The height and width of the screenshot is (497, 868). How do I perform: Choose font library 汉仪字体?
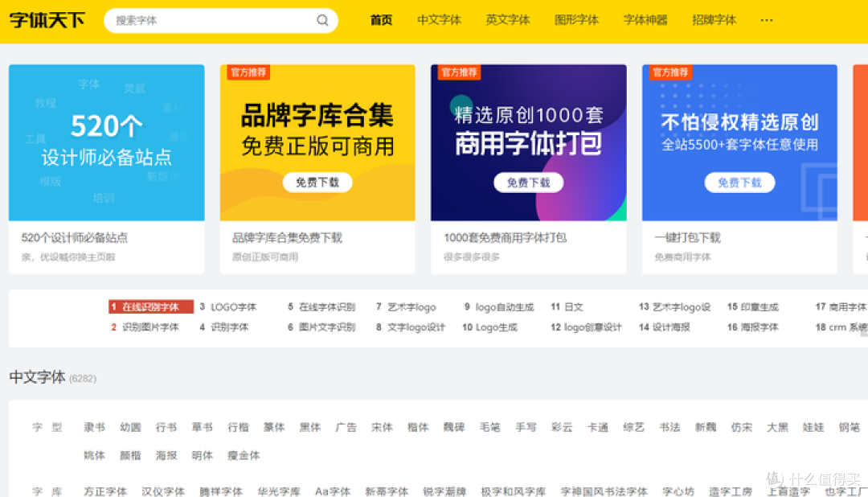click(162, 491)
